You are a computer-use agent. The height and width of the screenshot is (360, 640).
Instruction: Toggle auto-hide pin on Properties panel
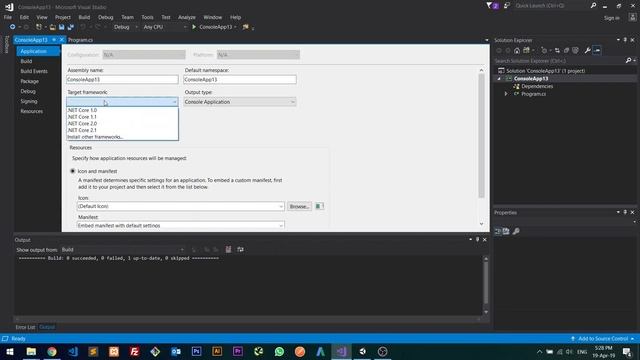(x=625, y=212)
